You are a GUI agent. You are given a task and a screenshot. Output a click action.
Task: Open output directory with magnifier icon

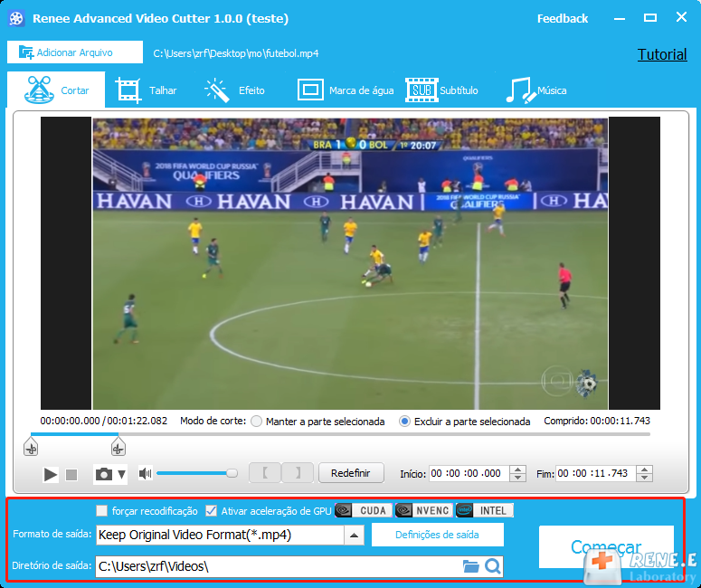click(493, 566)
